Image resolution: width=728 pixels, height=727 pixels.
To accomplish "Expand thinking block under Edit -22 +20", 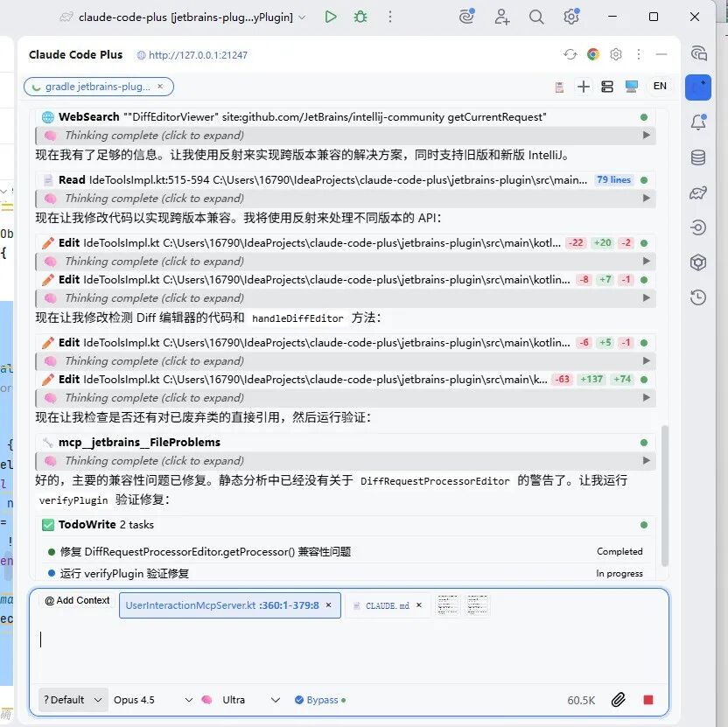I will [346, 262].
